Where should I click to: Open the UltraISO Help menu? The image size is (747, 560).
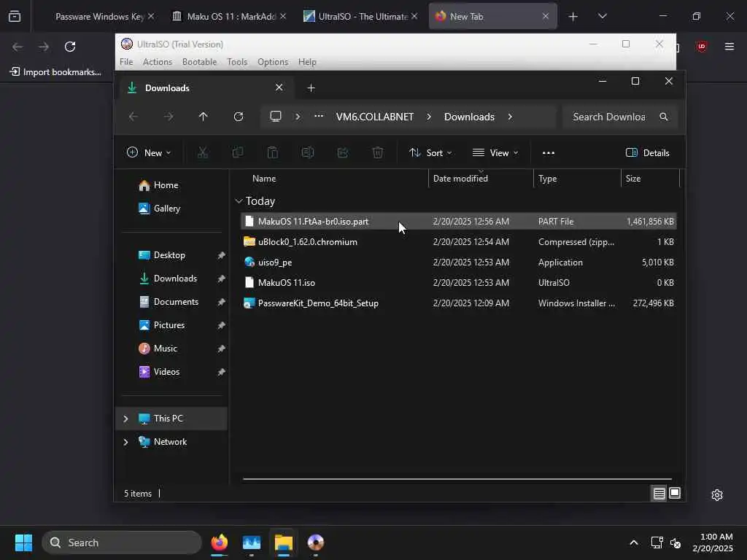click(307, 62)
